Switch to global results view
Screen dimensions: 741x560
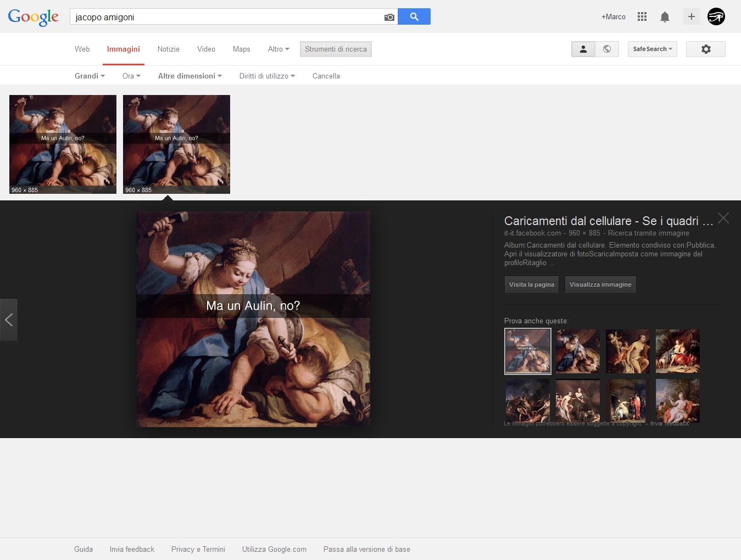(607, 49)
